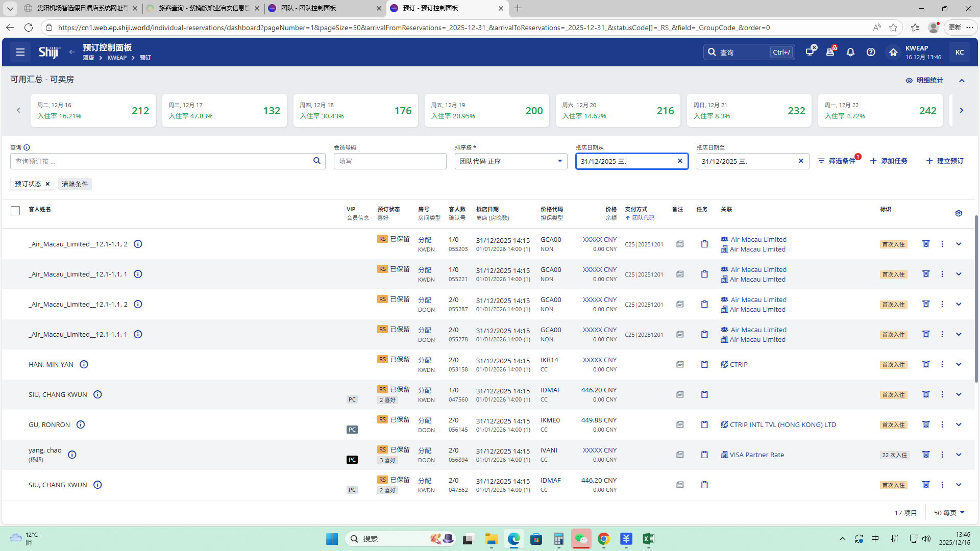Screen dimensions: 980x551
Task: Click the 酒店 breadcrumb item
Action: click(88, 58)
